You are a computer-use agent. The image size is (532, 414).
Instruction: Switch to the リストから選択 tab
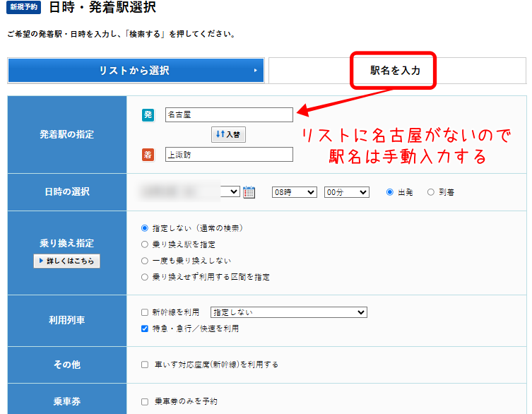[136, 71]
